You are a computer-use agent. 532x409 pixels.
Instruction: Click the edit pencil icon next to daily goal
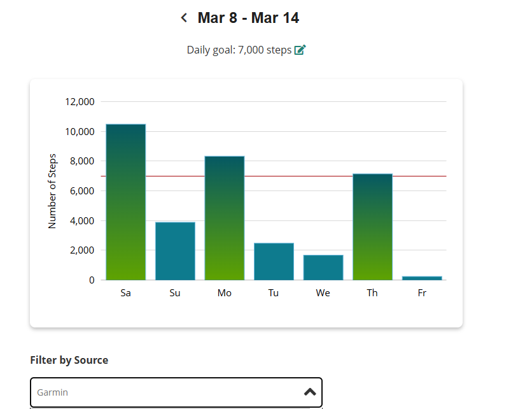[x=299, y=49]
